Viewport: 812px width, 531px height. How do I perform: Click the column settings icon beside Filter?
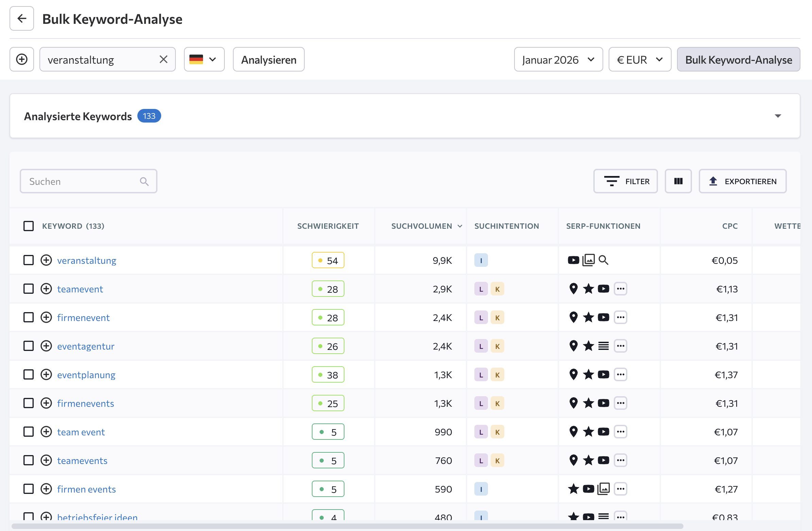(678, 181)
